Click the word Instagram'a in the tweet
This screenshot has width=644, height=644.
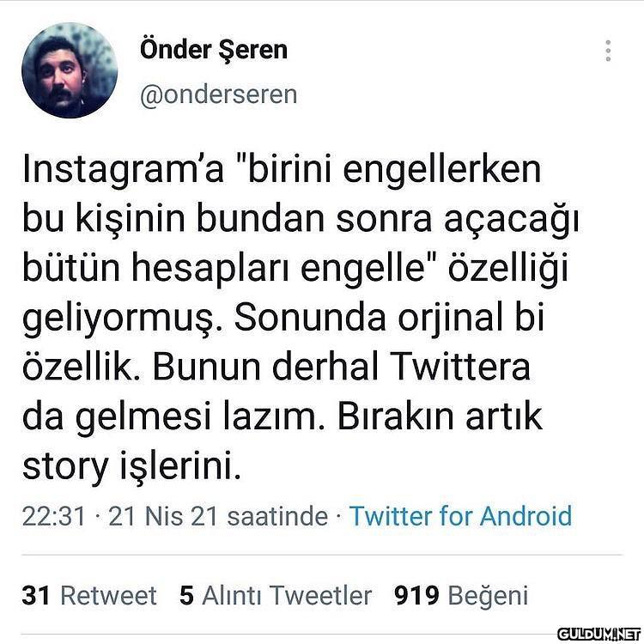coord(123,170)
